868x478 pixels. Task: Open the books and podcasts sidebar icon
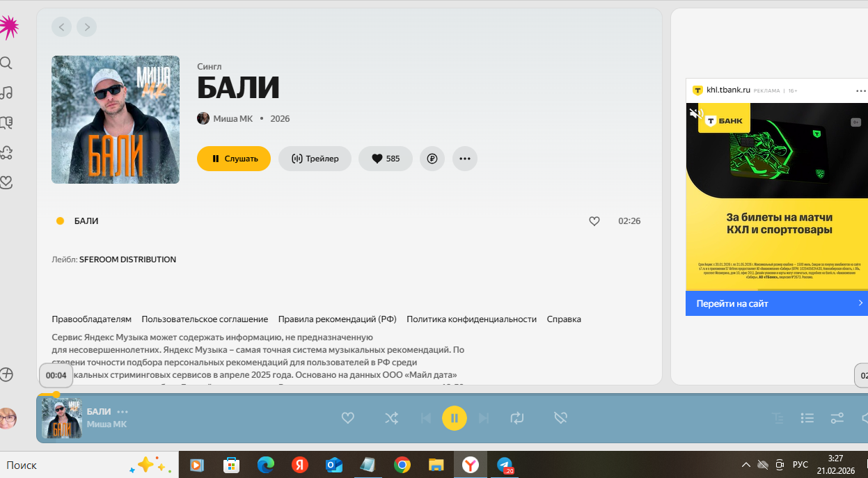pyautogui.click(x=6, y=123)
